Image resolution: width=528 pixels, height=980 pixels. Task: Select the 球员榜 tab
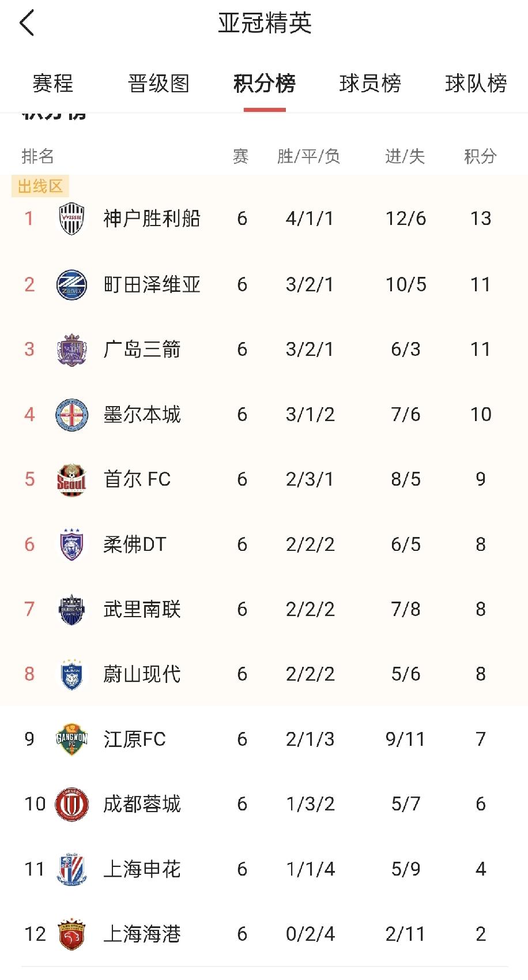[370, 84]
